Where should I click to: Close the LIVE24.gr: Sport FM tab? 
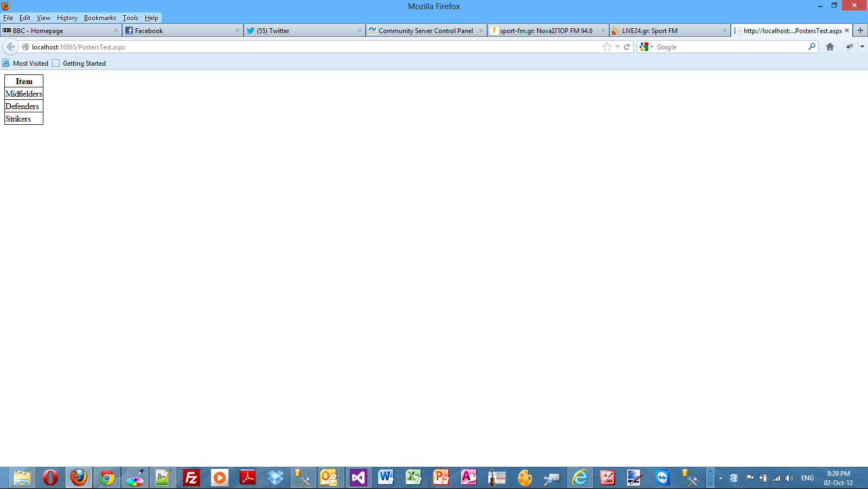tap(724, 30)
